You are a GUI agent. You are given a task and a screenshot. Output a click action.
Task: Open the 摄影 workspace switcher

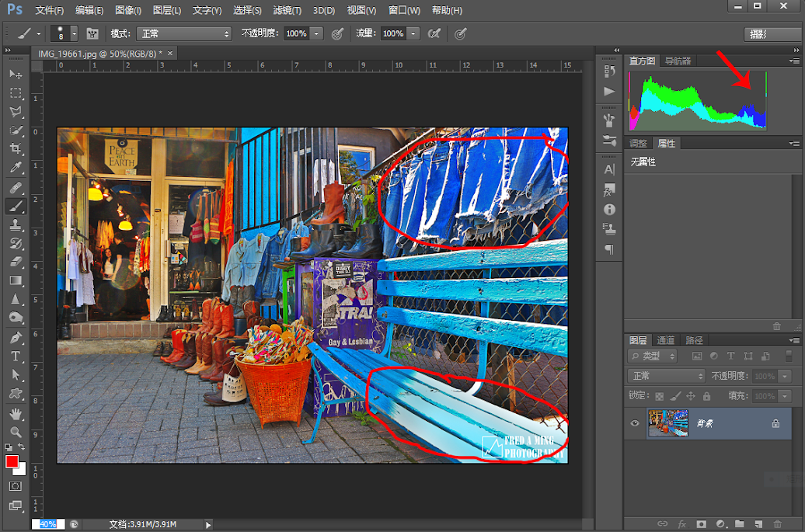pyautogui.click(x=772, y=34)
